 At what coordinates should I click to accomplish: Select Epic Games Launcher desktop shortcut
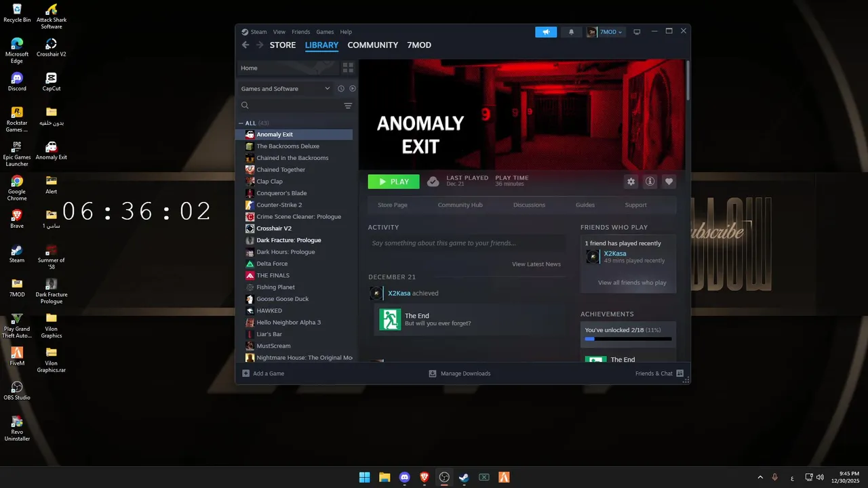click(17, 155)
